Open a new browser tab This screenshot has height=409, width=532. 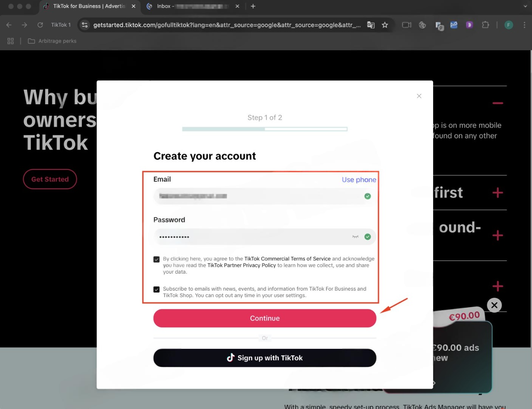(253, 6)
